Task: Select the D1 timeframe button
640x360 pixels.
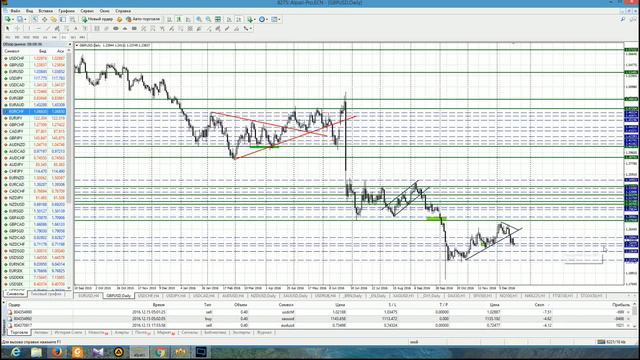Action: [64, 37]
